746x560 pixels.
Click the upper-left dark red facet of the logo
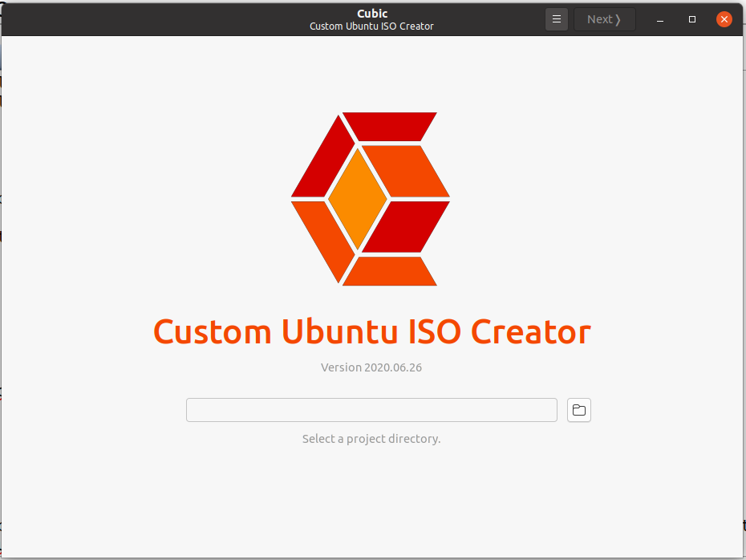coord(323,160)
